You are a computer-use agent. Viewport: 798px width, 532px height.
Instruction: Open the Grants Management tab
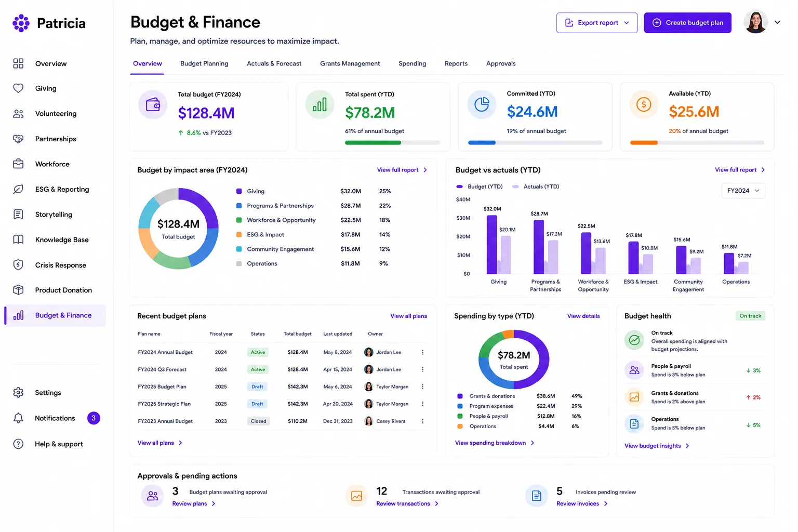click(x=350, y=63)
